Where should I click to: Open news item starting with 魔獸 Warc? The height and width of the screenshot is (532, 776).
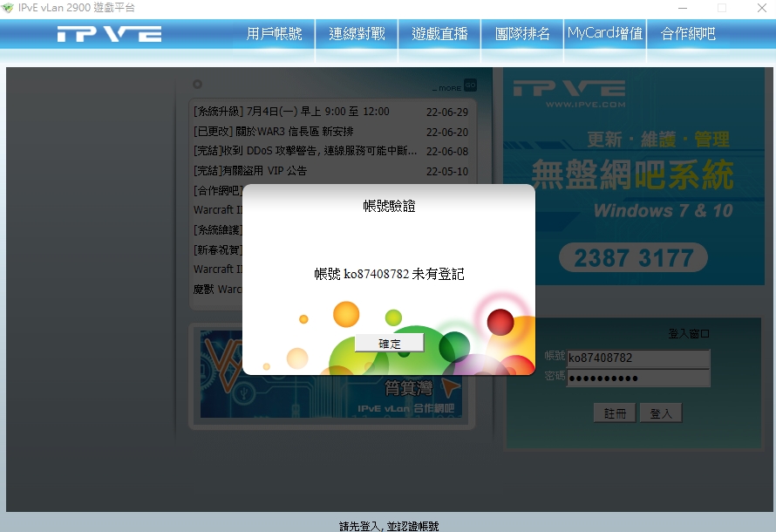pyautogui.click(x=218, y=289)
